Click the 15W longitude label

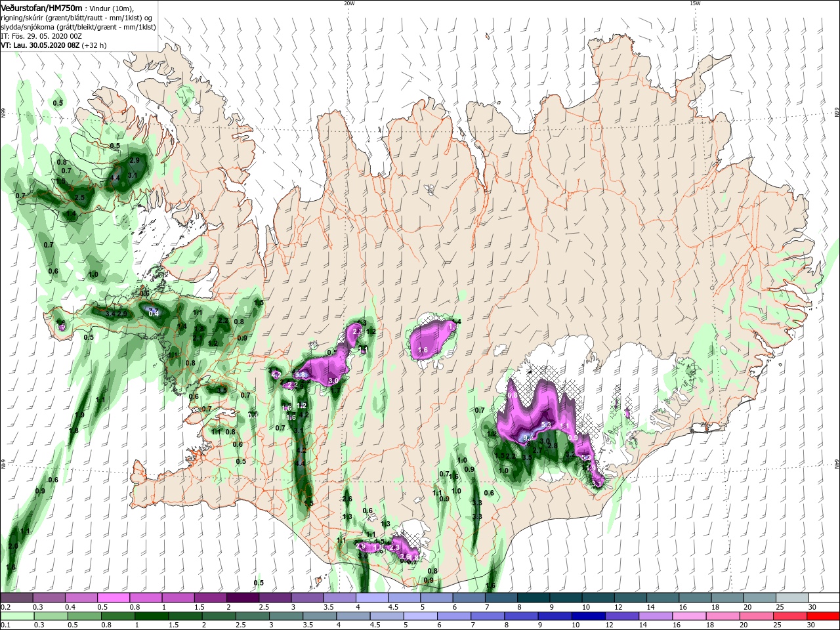(695, 3)
